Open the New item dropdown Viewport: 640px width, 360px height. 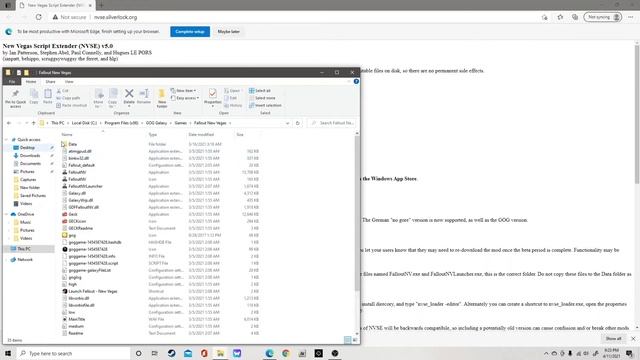pyautogui.click(x=183, y=91)
